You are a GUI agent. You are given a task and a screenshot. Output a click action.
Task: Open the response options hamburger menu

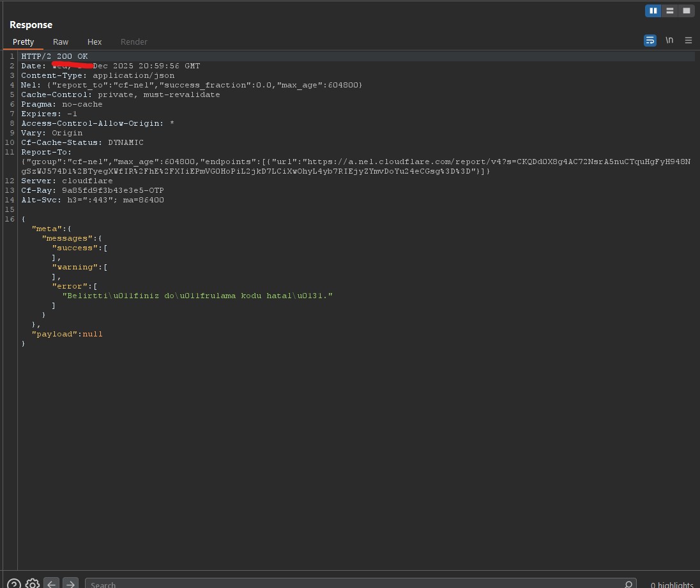pyautogui.click(x=689, y=40)
